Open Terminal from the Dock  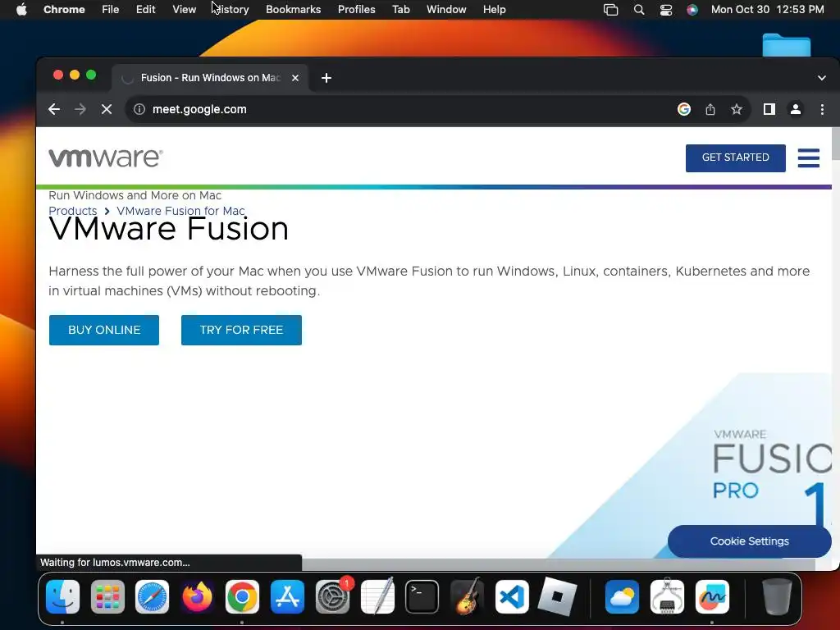click(x=422, y=597)
